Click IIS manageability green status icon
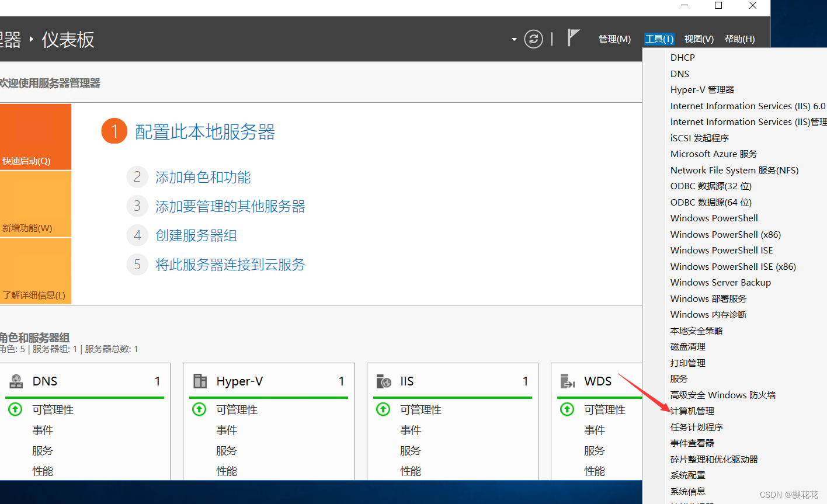This screenshot has height=504, width=827. tap(383, 409)
